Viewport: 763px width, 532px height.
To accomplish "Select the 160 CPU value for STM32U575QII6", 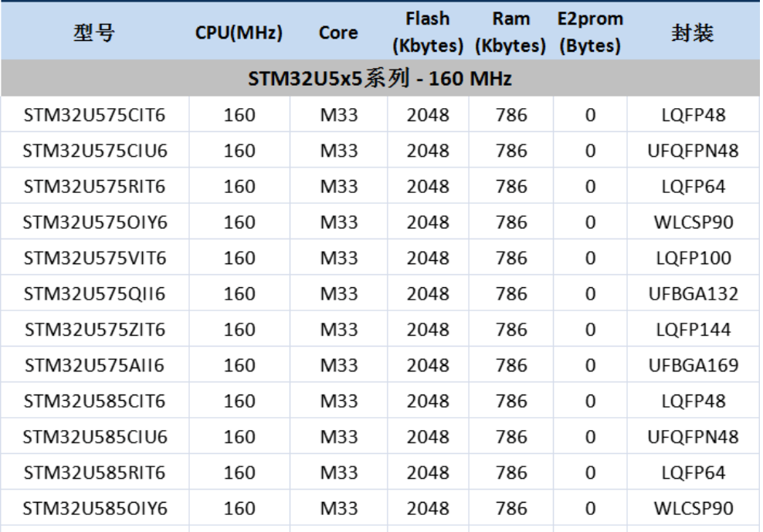I will point(239,294).
